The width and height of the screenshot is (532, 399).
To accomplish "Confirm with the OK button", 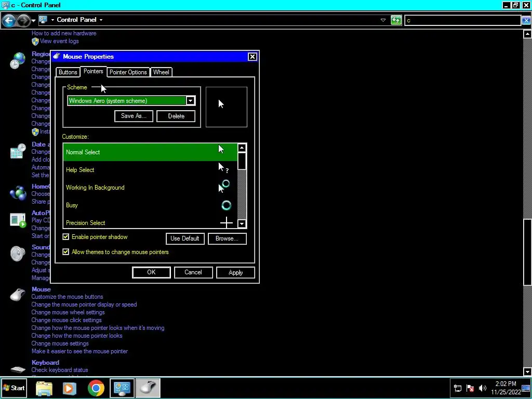I will pyautogui.click(x=151, y=272).
